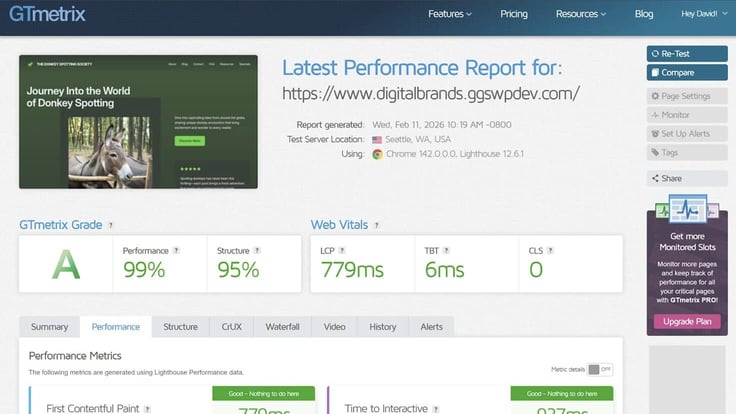Click the help icon next to TBT
The width and height of the screenshot is (736, 414).
point(446,251)
